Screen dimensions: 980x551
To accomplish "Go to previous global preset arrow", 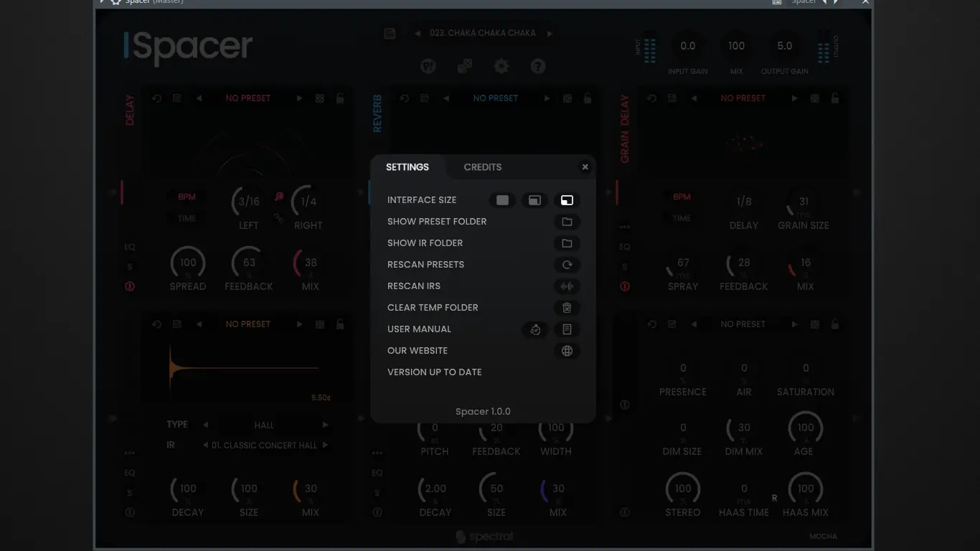I will (418, 33).
